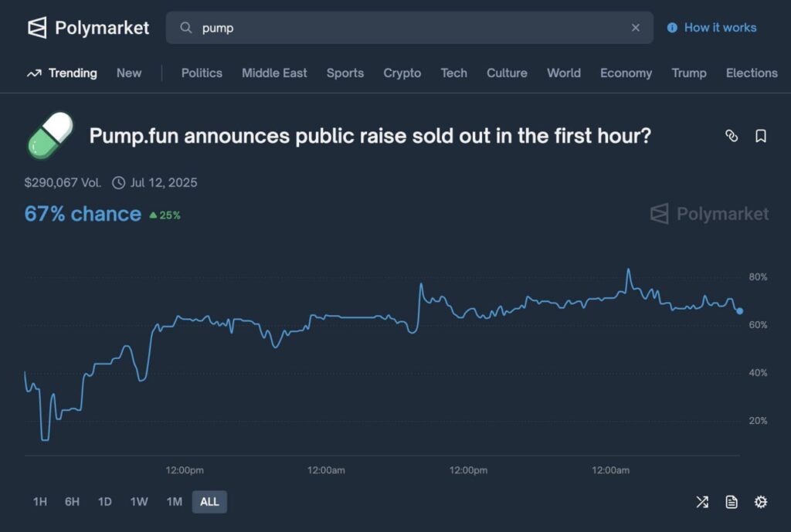Copy the market link icon
This screenshot has height=532, width=791.
click(x=732, y=136)
